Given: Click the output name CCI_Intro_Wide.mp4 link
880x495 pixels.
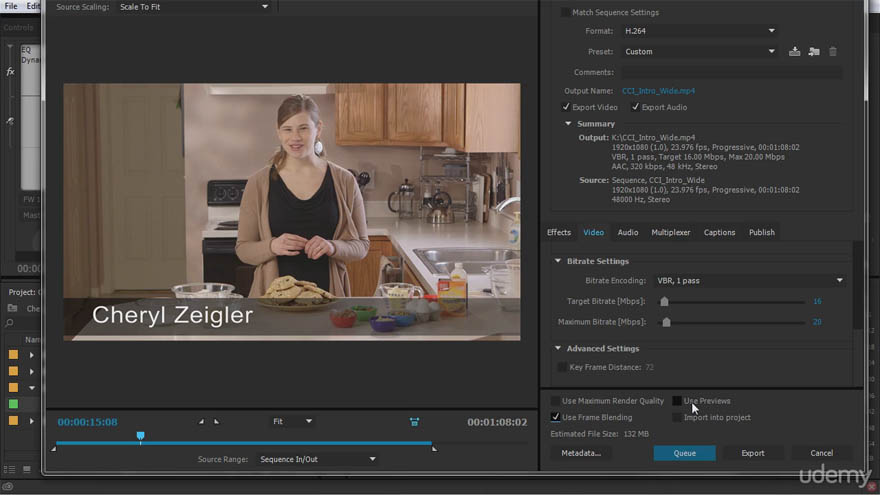Looking at the screenshot, I should pos(658,91).
